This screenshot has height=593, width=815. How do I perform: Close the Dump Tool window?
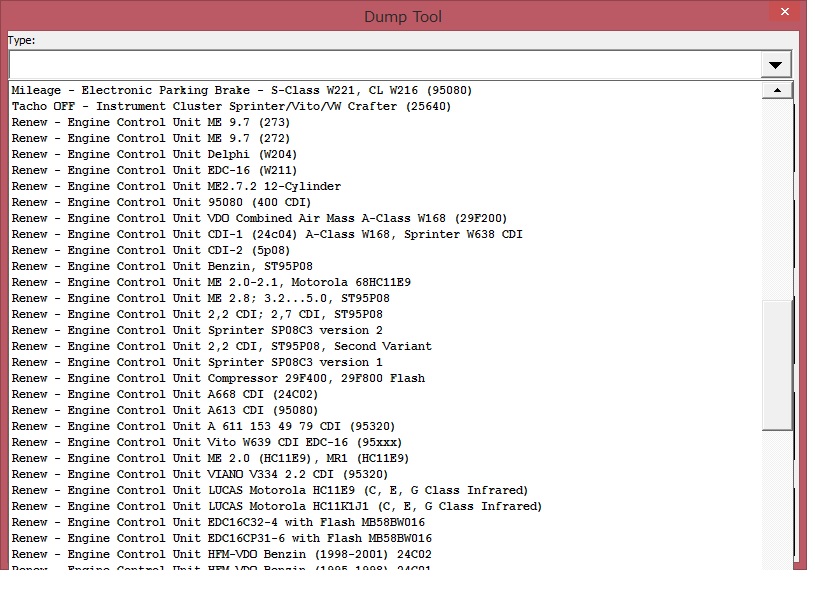(785, 11)
